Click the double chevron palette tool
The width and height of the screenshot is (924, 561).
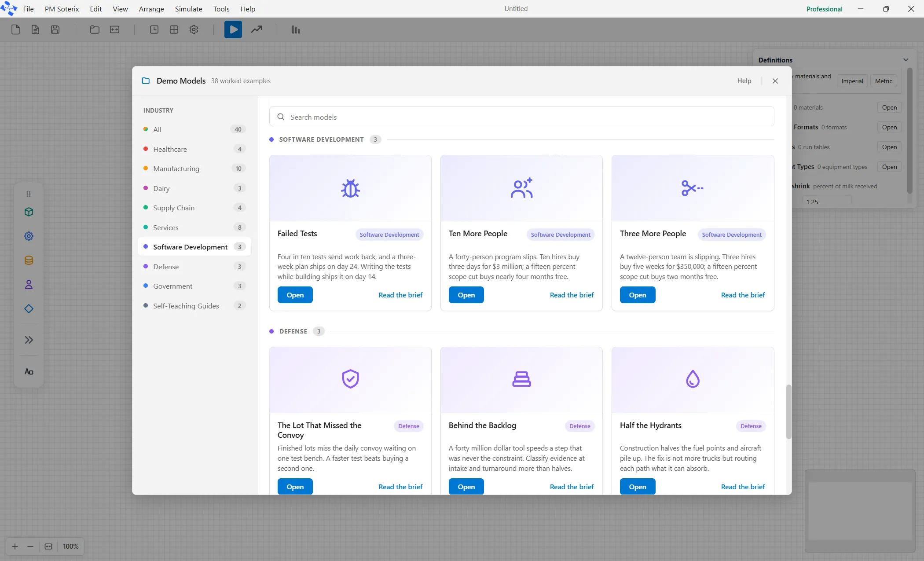(29, 340)
